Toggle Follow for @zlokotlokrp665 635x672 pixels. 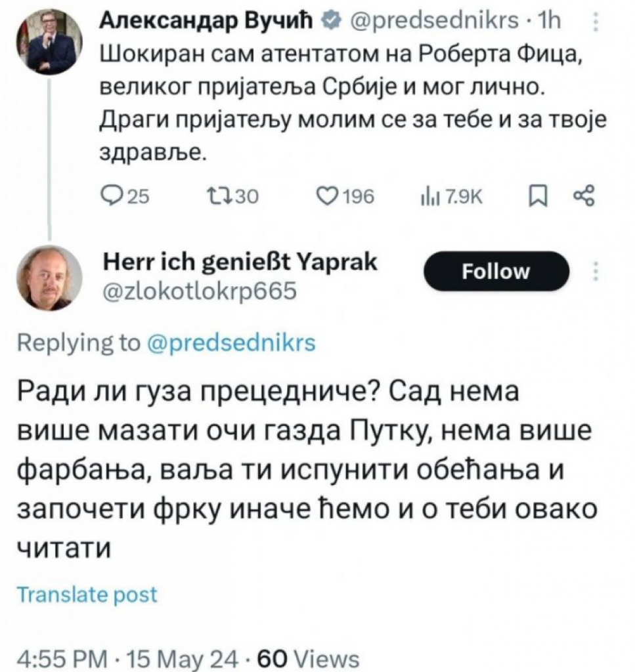click(x=497, y=270)
